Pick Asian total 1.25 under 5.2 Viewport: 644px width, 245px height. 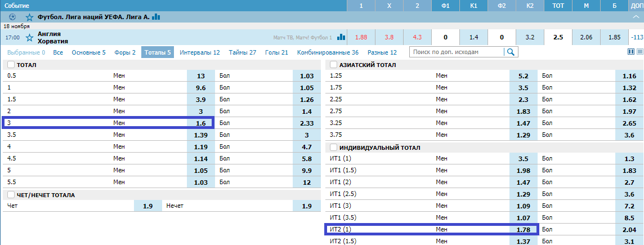pos(524,75)
